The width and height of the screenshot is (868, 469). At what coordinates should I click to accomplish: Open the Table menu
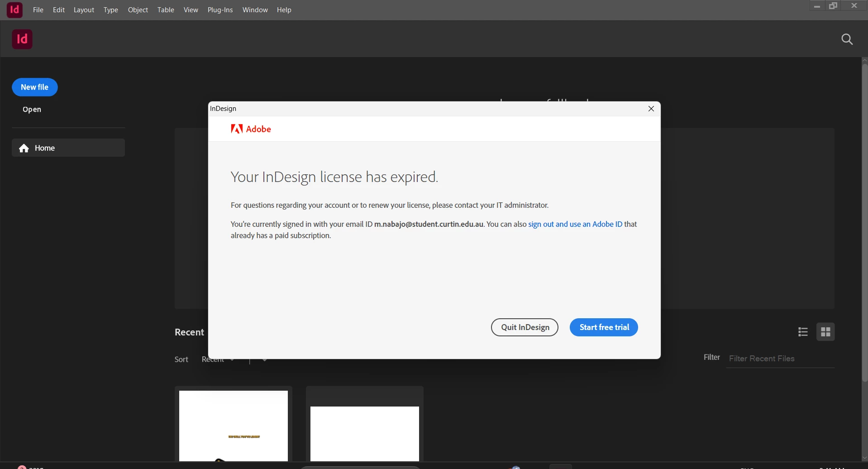[166, 10]
